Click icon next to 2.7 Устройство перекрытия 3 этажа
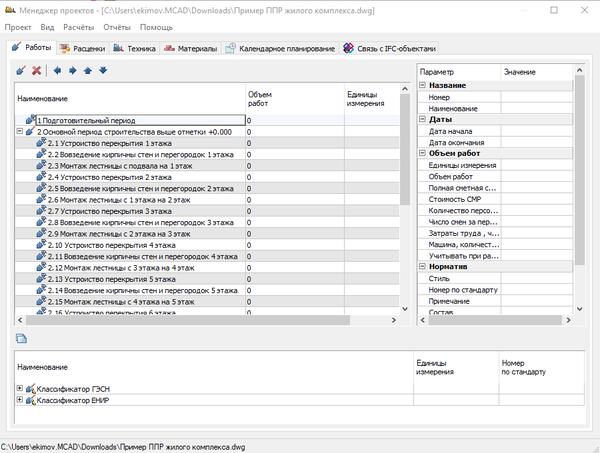The width and height of the screenshot is (600, 453). (41, 211)
